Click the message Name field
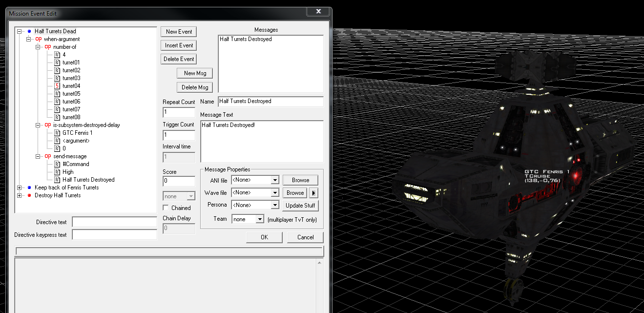The height and width of the screenshot is (313, 644). (270, 102)
